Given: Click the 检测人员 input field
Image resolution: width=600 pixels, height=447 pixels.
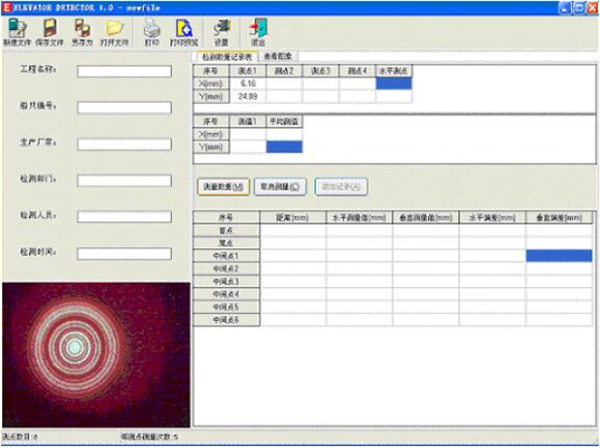Looking at the screenshot, I should pyautogui.click(x=125, y=215).
